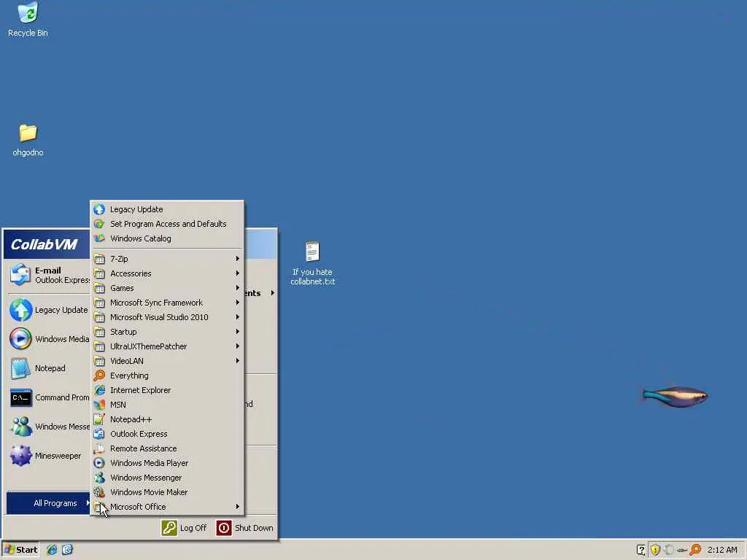Open the Games program group

point(167,287)
